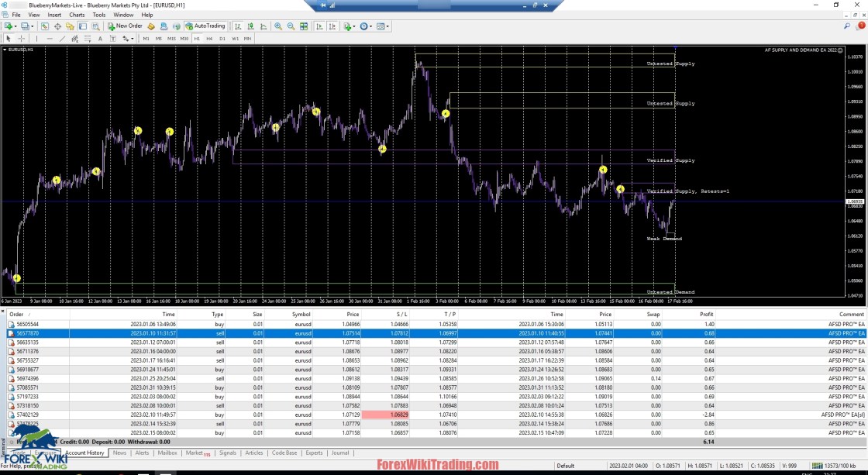Viewport: 868px width, 475px height.
Task: Switch timeframe to M30
Action: 184,39
